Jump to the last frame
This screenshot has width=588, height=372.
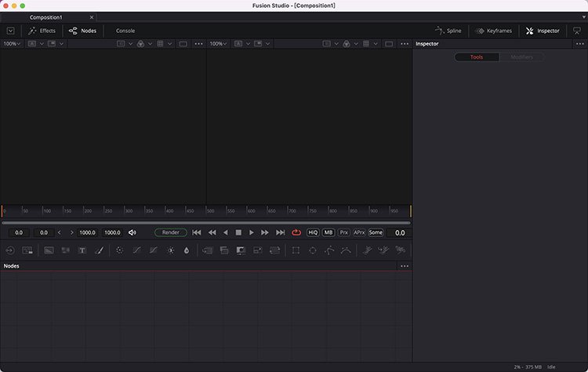[281, 233]
